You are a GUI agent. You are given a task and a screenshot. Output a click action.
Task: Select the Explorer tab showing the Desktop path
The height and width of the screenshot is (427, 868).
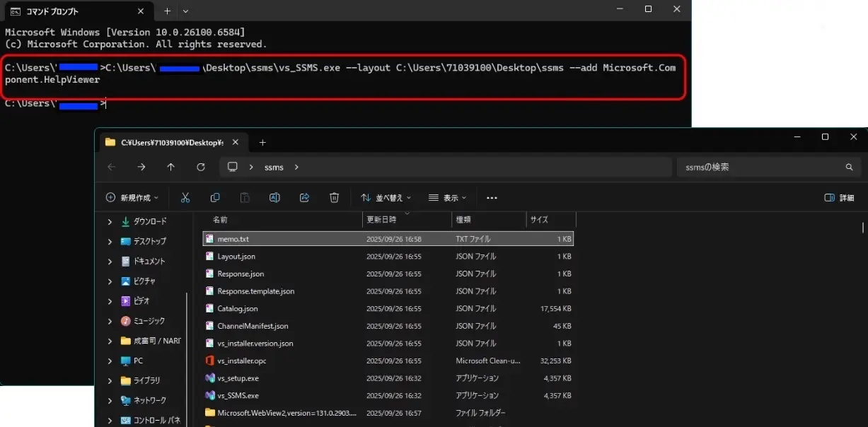[x=170, y=141]
